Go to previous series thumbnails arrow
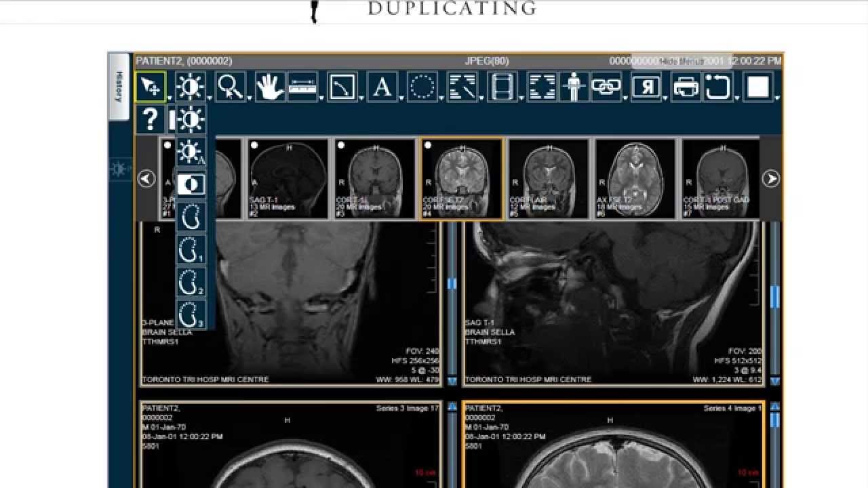Screen dimensions: 868x488 click(146, 178)
